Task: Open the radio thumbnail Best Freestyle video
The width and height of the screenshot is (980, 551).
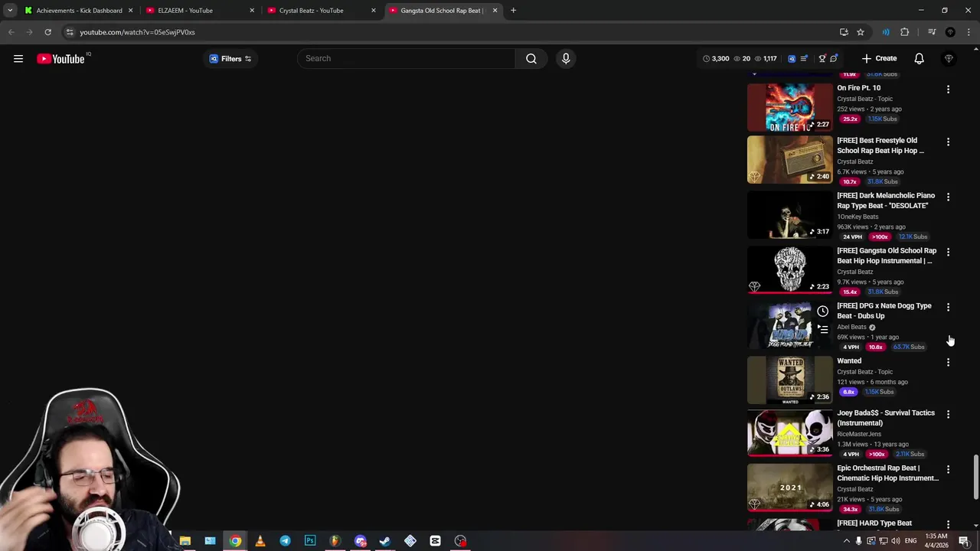Action: 789,159
